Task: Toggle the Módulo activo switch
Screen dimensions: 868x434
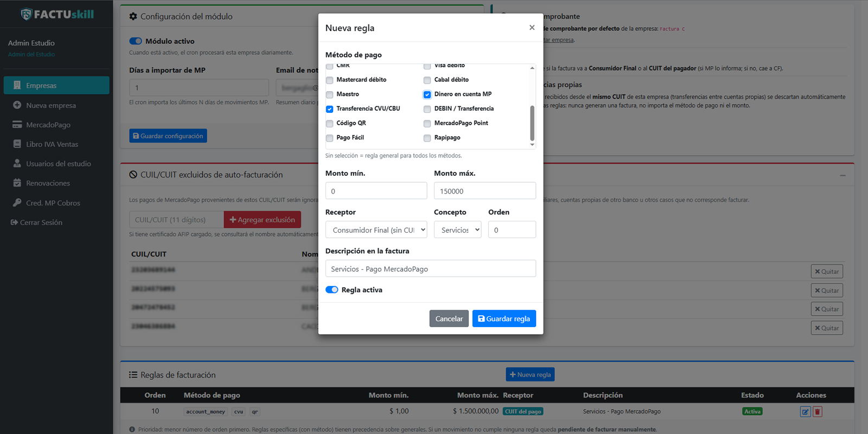Action: [x=136, y=41]
